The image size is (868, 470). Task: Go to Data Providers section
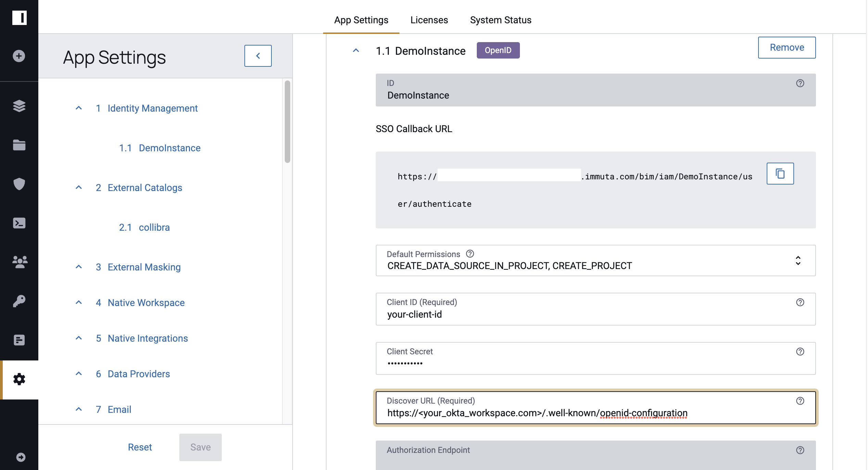139,374
